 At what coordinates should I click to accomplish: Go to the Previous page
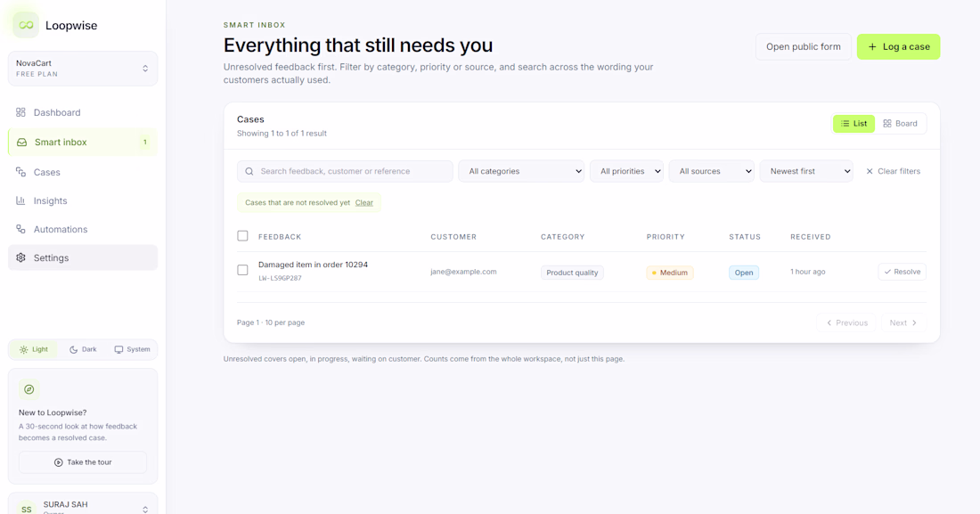pos(846,322)
